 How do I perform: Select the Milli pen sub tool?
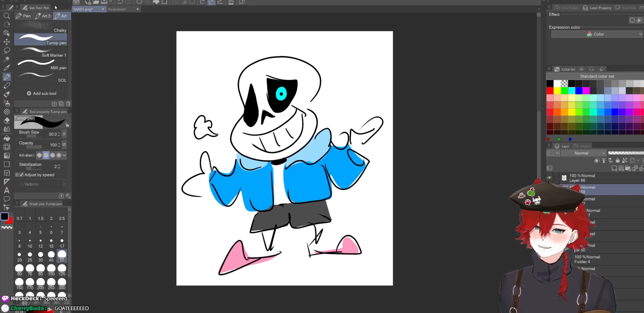pyautogui.click(x=40, y=65)
